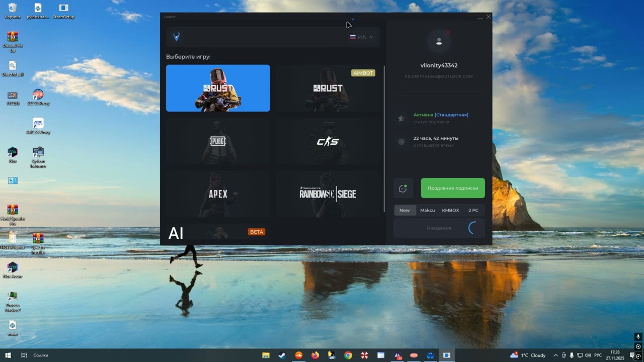This screenshot has width=644, height=362.
Task: Click the taskbar volume icon
Action: [588, 355]
